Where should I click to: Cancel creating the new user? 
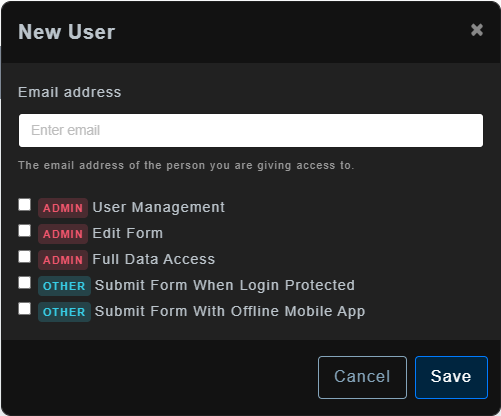362,377
